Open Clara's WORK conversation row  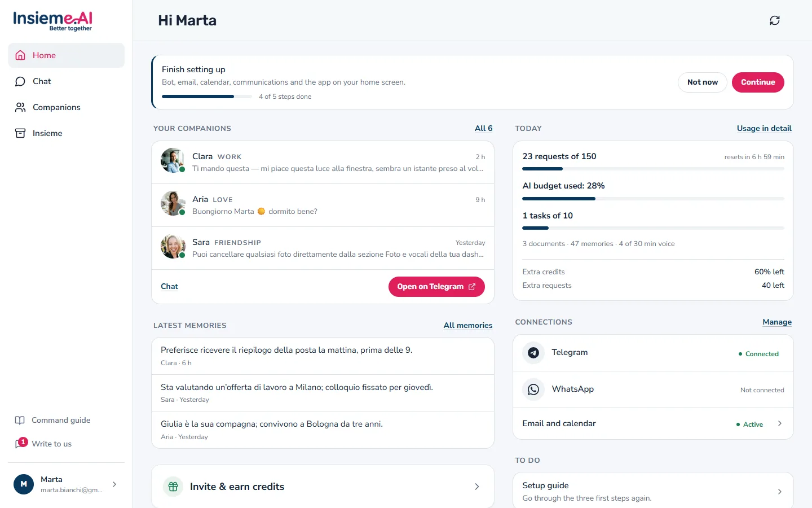coord(323,163)
